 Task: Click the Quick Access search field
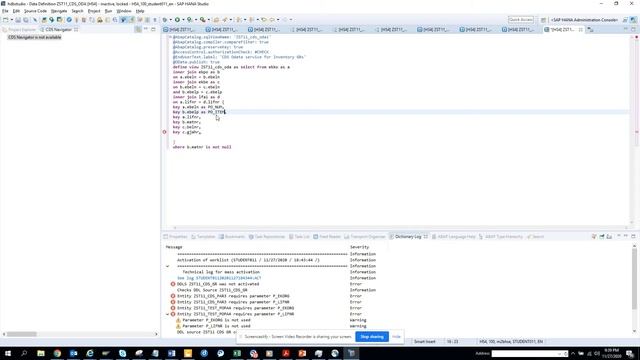[x=521, y=20]
